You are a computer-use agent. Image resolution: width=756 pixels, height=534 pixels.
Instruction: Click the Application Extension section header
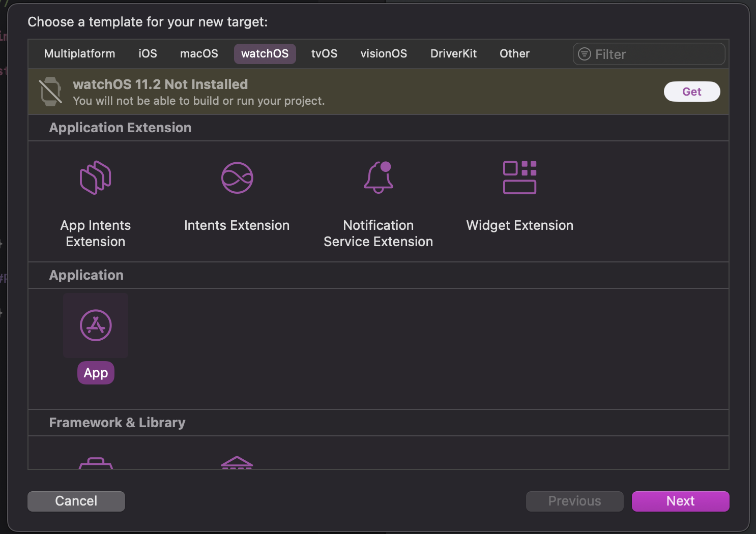pyautogui.click(x=120, y=128)
